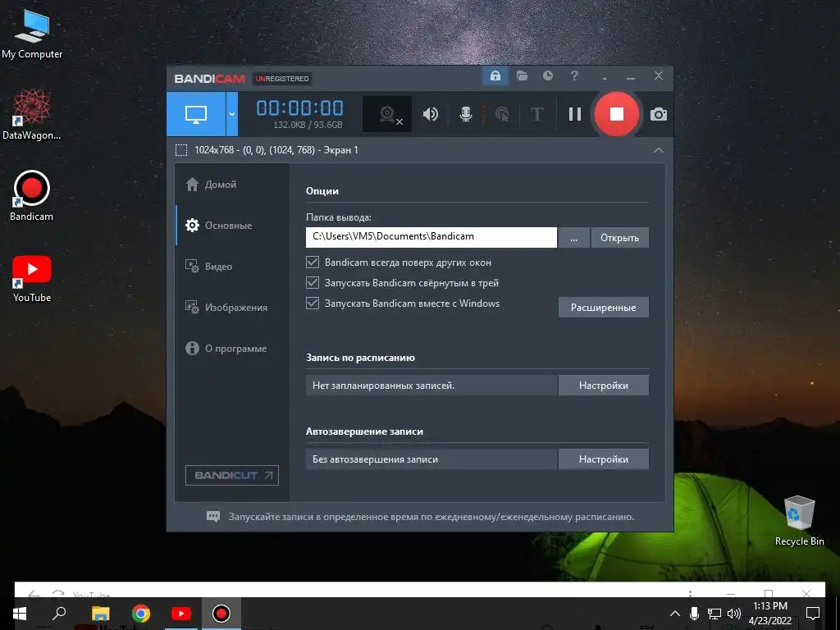Toggle the speaker sound icon

(430, 114)
